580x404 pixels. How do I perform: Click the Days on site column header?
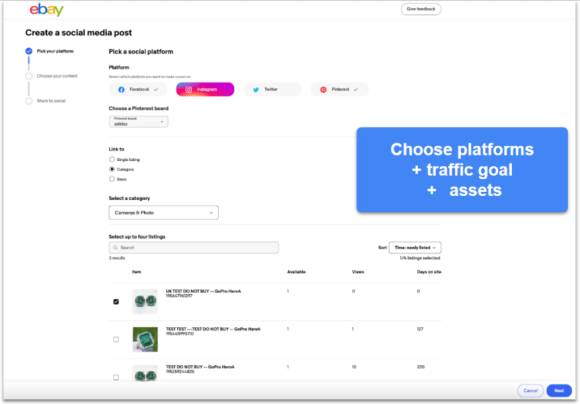click(429, 272)
